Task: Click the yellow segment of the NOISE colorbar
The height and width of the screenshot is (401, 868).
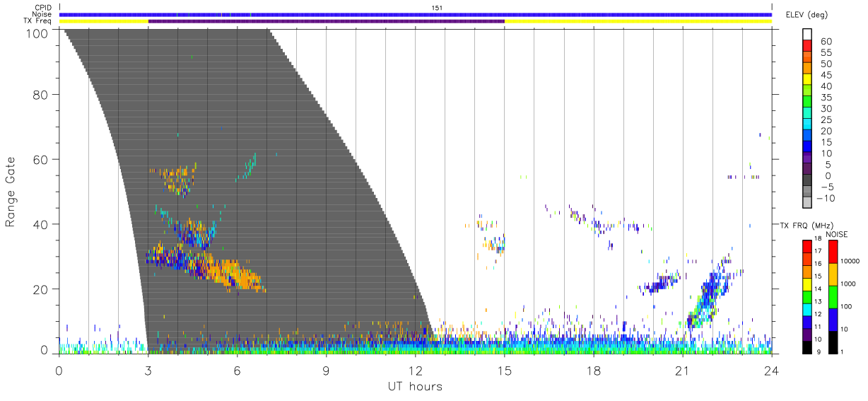Action: click(833, 274)
